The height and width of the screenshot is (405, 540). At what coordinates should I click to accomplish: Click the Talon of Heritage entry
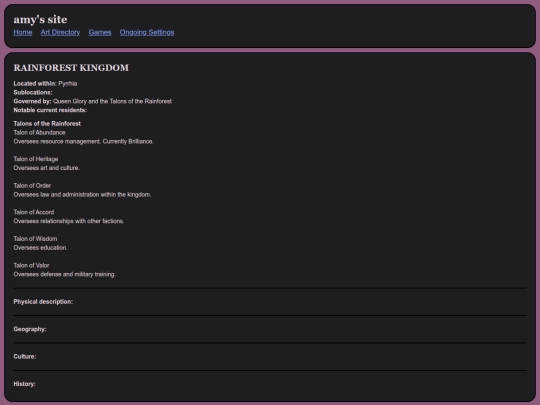36,159
